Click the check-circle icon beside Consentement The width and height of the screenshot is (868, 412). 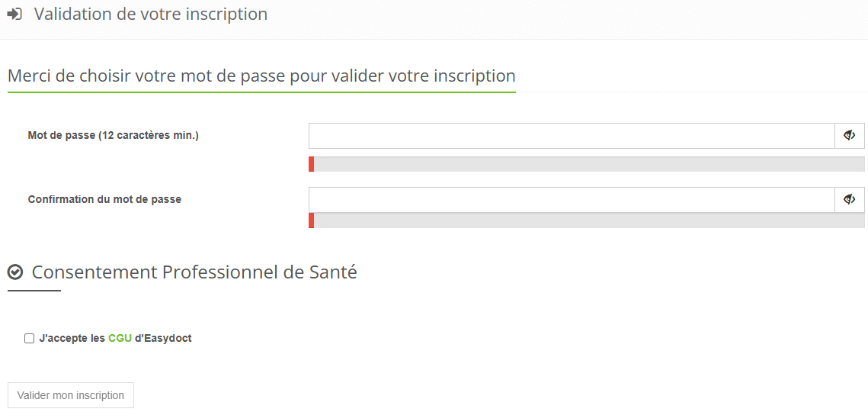[15, 272]
